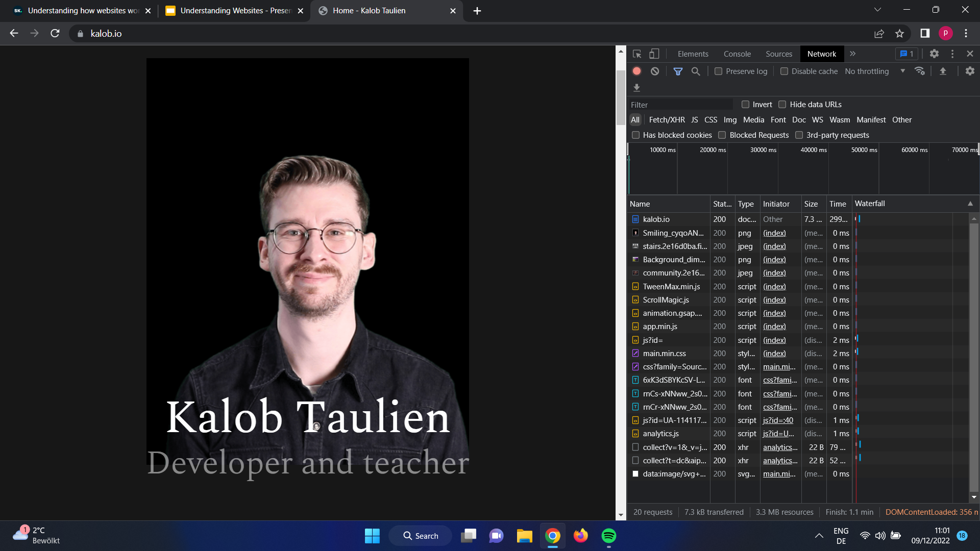Check Hide data URLs
This screenshot has height=551, width=980.
coord(782,105)
